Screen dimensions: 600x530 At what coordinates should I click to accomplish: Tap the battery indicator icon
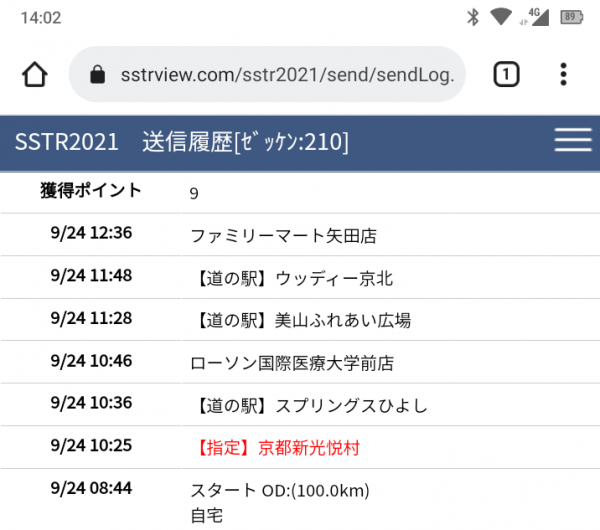[x=573, y=17]
